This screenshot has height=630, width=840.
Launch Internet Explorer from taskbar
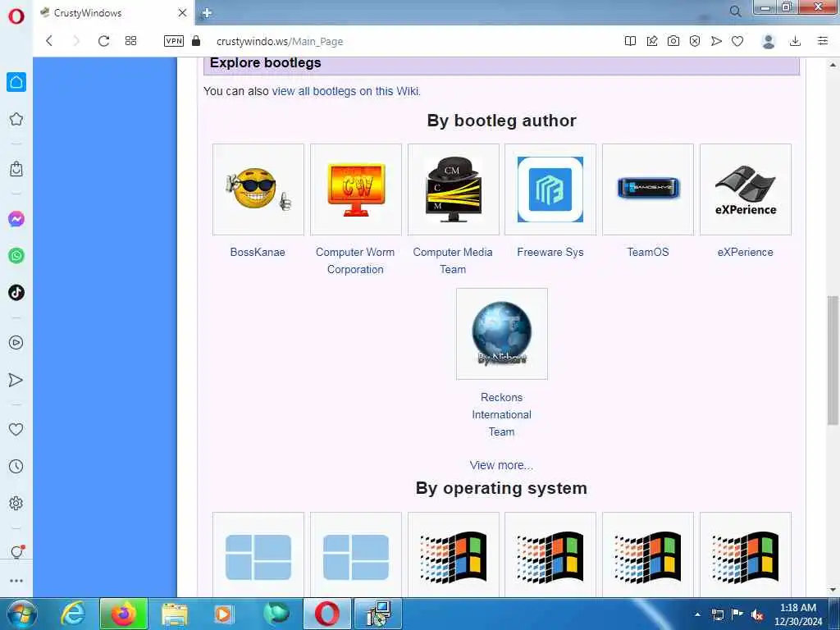click(x=73, y=614)
